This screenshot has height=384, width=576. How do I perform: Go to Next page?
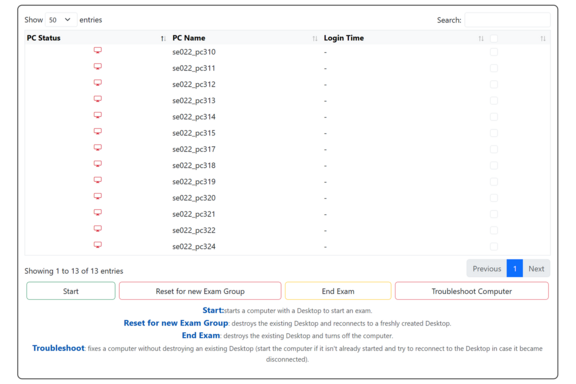536,269
